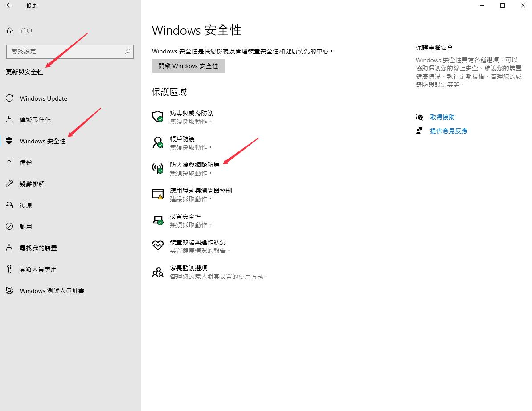Click the 帳戶防護 person icon
This screenshot has width=532, height=411.
pos(158,142)
